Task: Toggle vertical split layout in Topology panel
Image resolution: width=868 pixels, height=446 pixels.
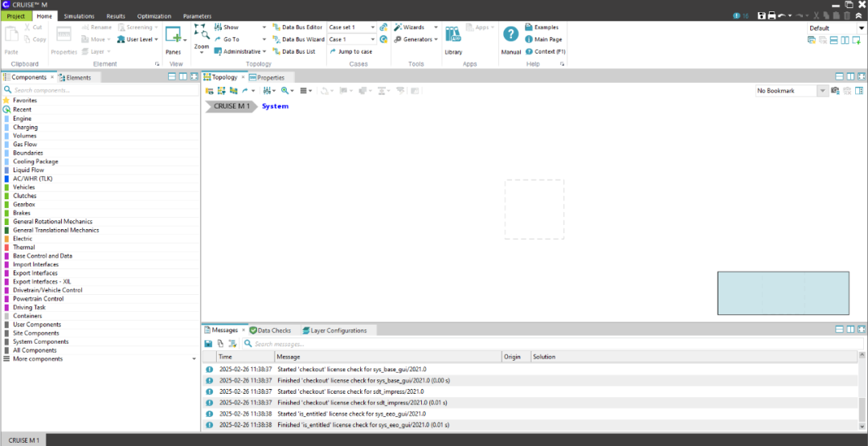Action: coord(850,77)
